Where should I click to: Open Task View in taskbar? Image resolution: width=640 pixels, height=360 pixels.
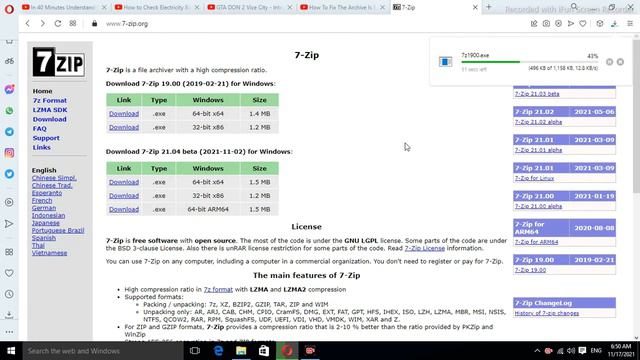click(x=195, y=351)
